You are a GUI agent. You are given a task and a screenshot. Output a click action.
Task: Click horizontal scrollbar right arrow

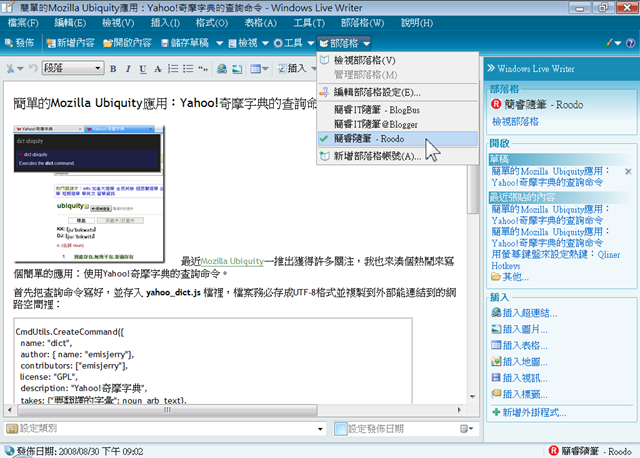pyautogui.click(x=459, y=410)
